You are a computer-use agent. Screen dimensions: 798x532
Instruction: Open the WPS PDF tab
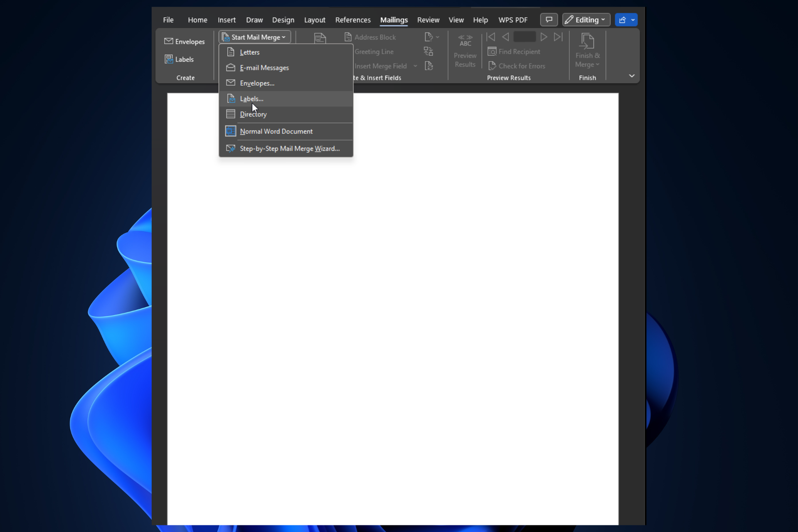coord(513,20)
